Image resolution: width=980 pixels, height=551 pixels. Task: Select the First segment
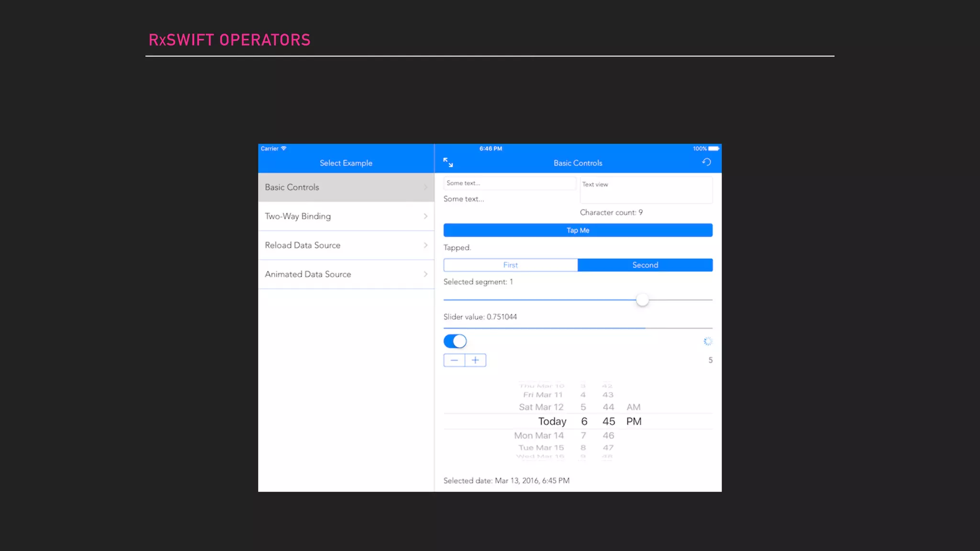pyautogui.click(x=510, y=265)
